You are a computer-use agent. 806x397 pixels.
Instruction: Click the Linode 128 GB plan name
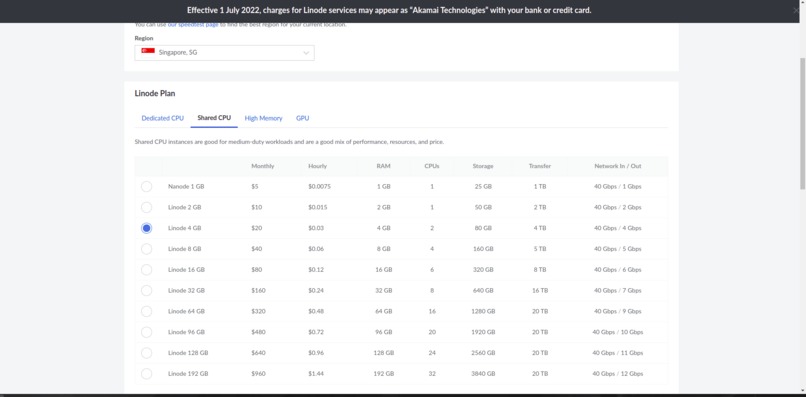[188, 353]
